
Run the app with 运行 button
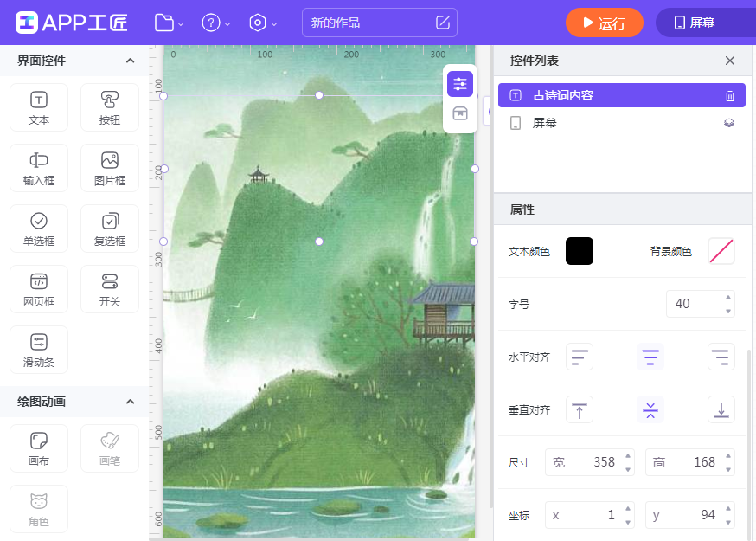[x=604, y=23]
